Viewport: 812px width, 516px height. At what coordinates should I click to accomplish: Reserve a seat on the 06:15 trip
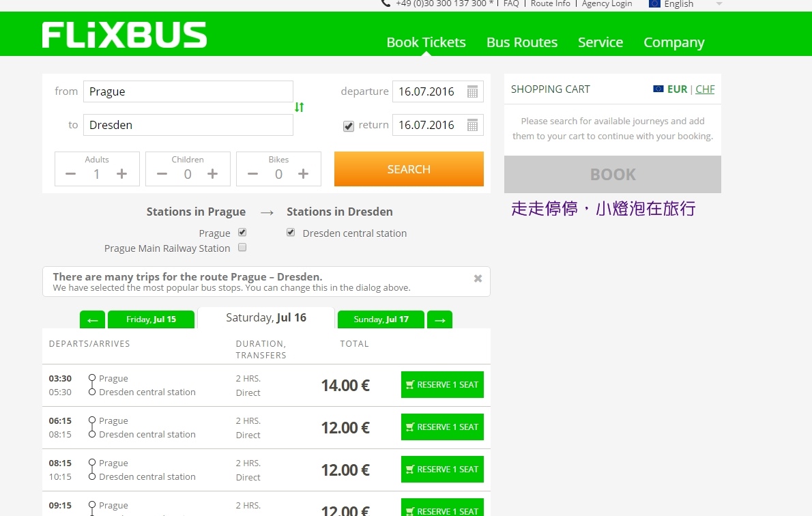click(x=442, y=427)
